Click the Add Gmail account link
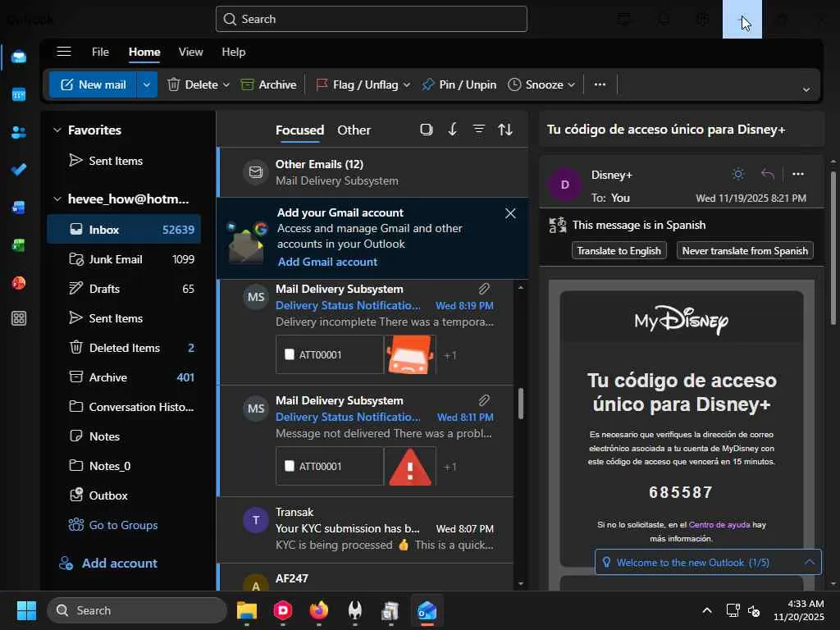This screenshot has height=630, width=840. [327, 262]
